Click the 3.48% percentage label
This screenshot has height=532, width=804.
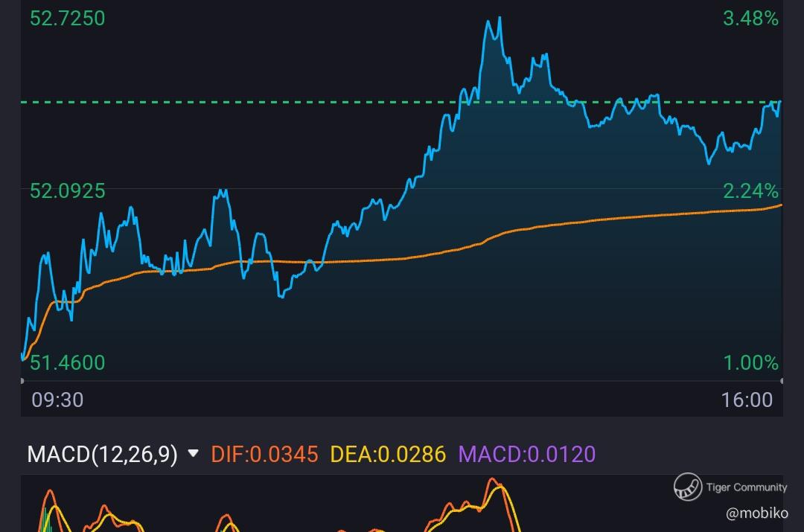click(750, 19)
